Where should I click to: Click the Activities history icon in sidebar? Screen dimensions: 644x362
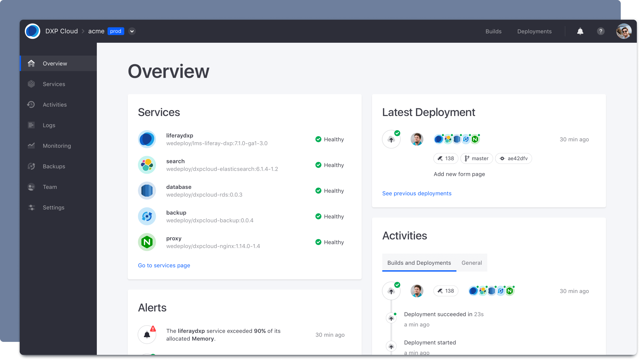(x=31, y=104)
